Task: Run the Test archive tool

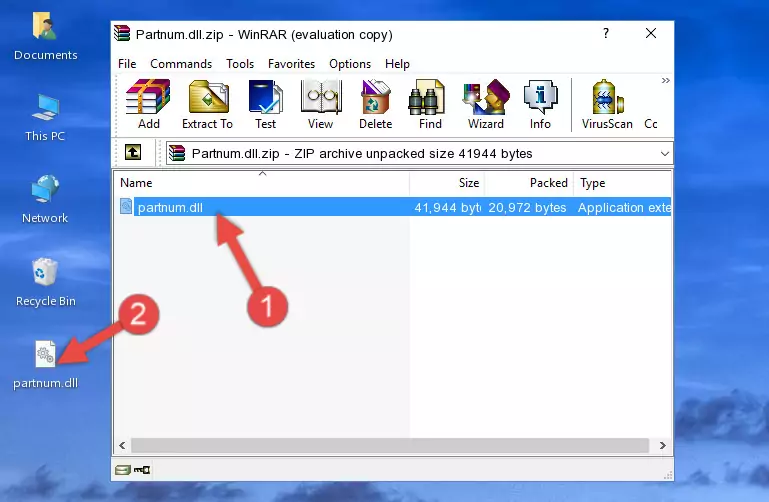Action: click(265, 104)
